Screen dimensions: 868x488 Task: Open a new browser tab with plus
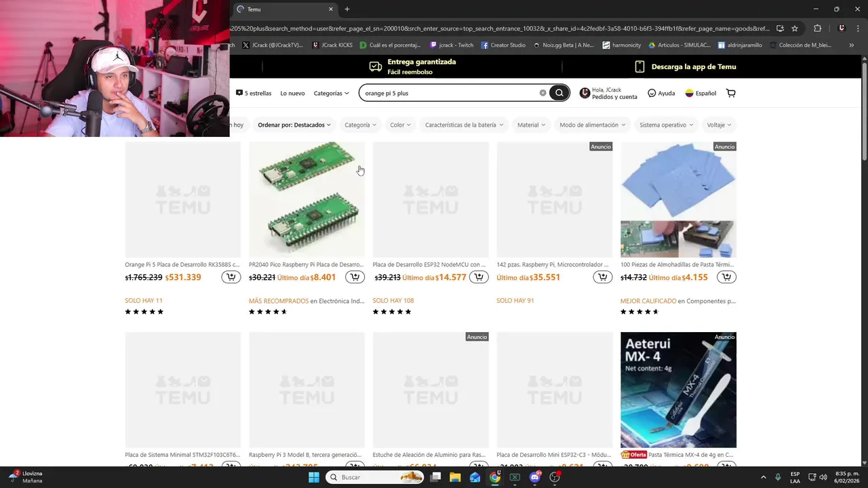click(347, 9)
